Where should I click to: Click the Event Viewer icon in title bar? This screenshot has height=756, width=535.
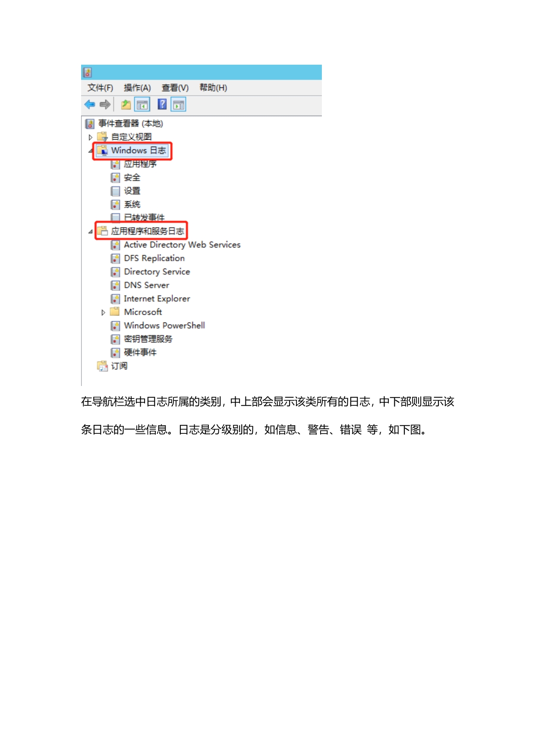coord(88,72)
